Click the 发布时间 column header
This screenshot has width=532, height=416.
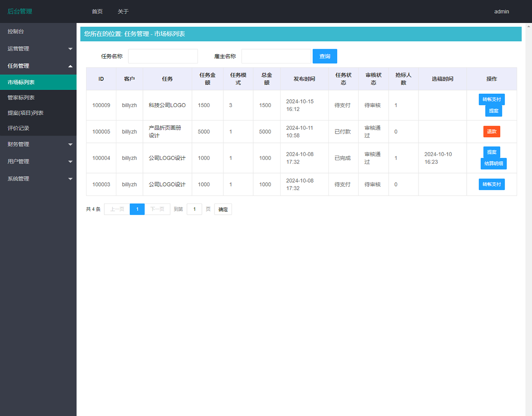pos(304,79)
